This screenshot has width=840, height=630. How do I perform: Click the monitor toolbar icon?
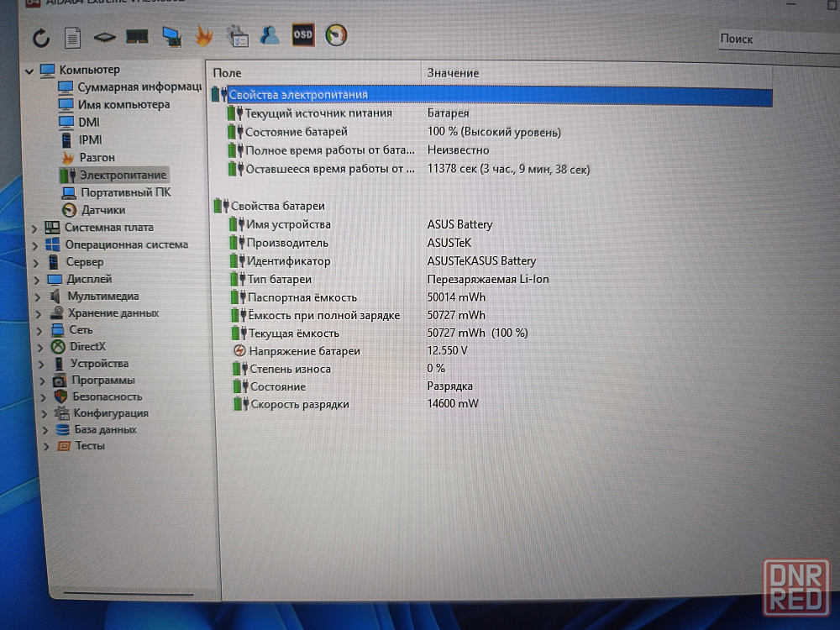(171, 36)
